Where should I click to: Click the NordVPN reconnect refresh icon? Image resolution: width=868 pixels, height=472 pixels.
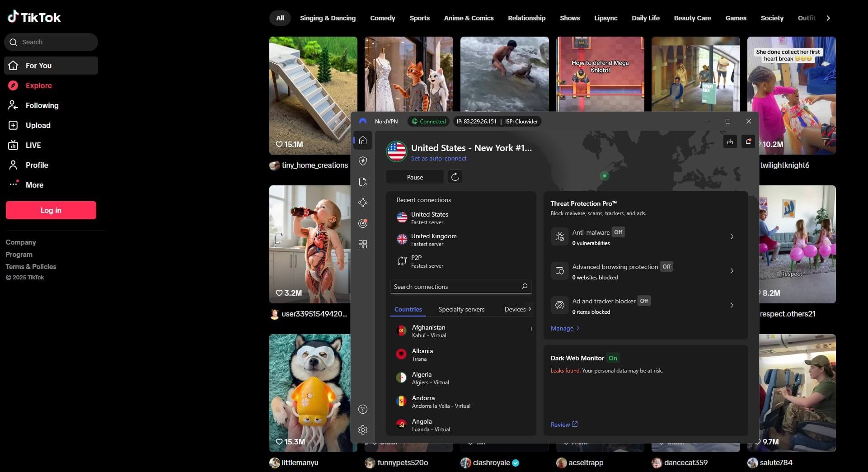455,177
